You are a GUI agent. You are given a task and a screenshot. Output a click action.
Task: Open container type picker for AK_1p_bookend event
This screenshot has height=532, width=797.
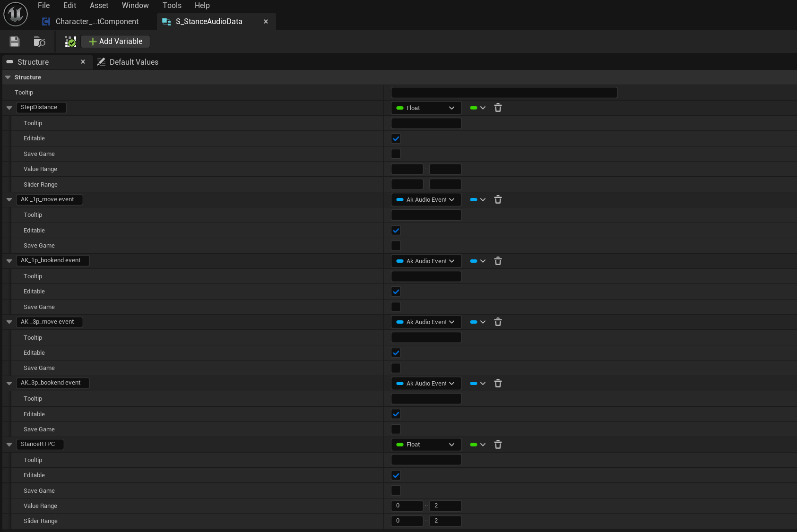coord(477,261)
